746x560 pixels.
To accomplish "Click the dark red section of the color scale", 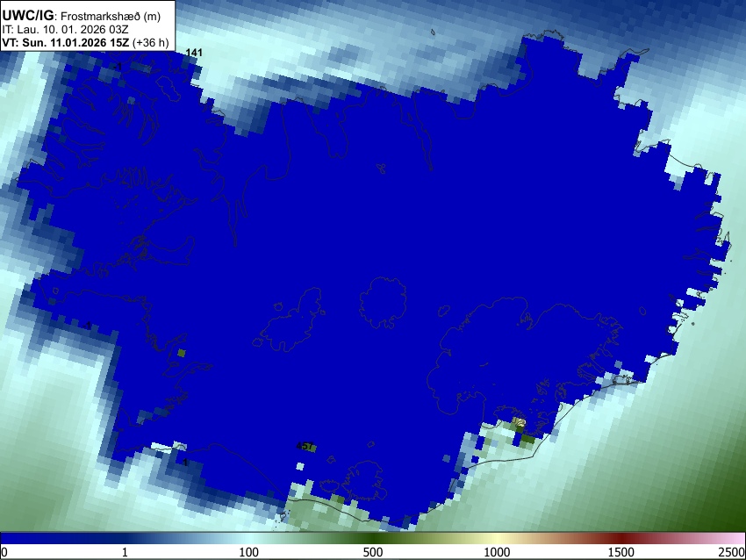I will (621, 539).
